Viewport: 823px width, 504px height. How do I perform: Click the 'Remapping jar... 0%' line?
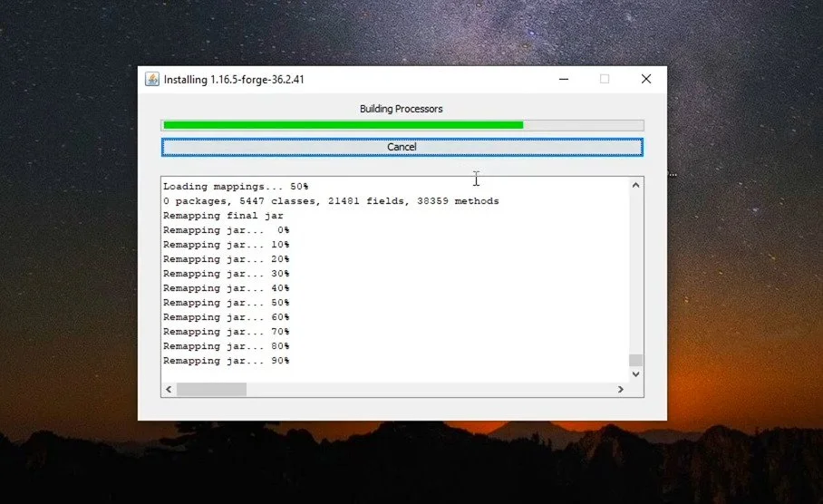tap(227, 230)
